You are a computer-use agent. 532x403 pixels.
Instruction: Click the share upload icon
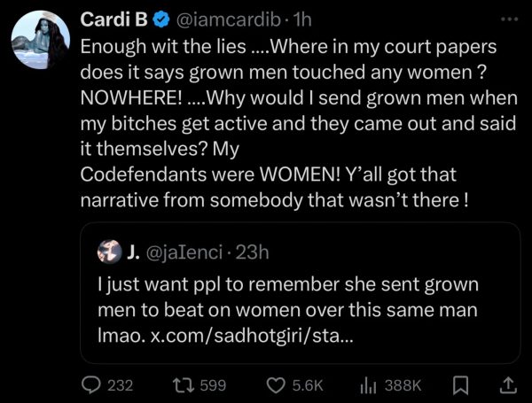coord(508,384)
